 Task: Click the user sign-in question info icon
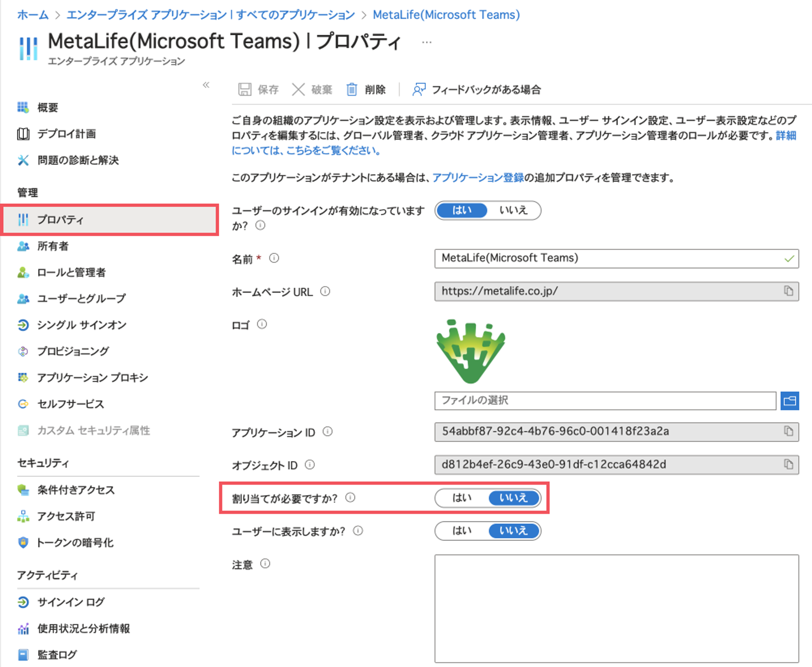260,225
